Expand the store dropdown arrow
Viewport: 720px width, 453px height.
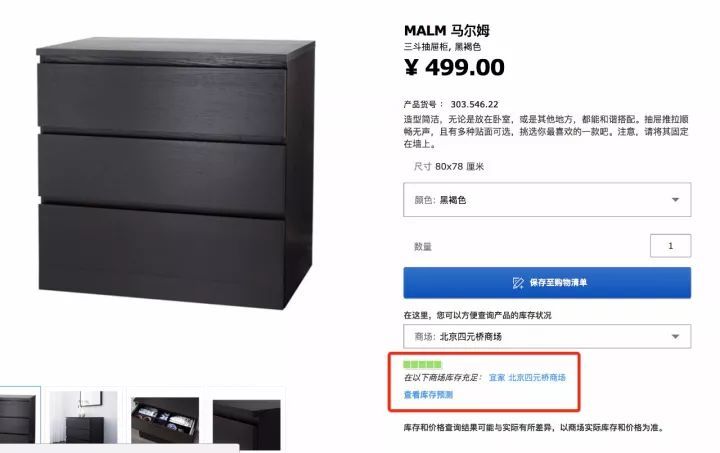click(x=675, y=336)
